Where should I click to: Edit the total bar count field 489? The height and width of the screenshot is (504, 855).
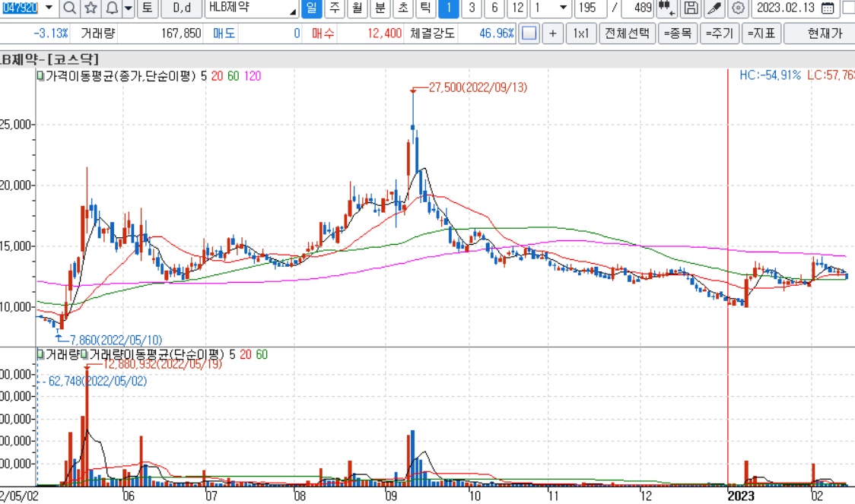[637, 8]
